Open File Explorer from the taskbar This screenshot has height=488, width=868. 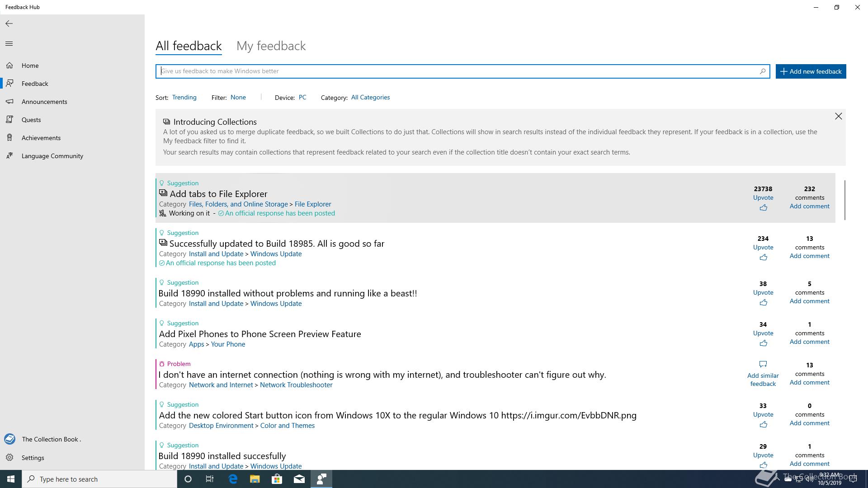click(x=255, y=479)
